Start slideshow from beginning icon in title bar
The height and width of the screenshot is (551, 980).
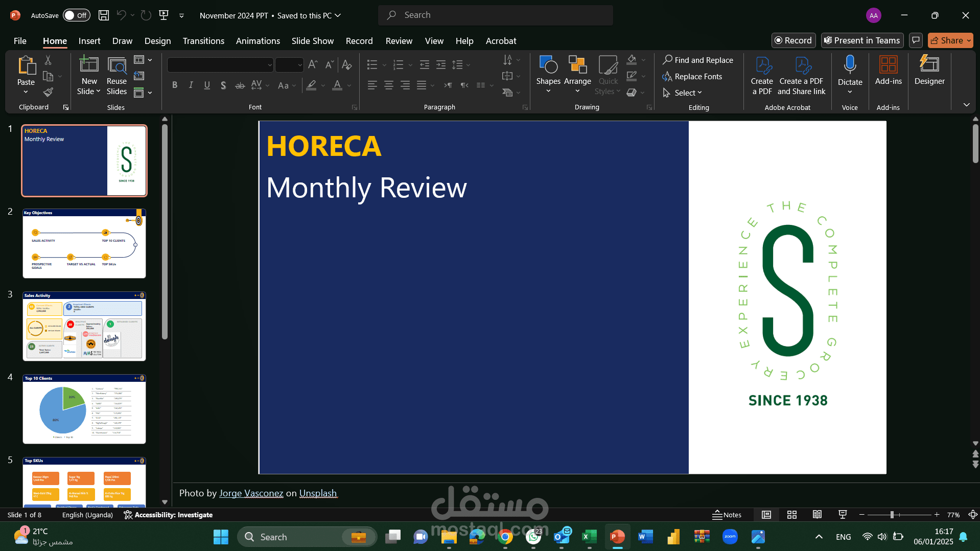click(164, 15)
